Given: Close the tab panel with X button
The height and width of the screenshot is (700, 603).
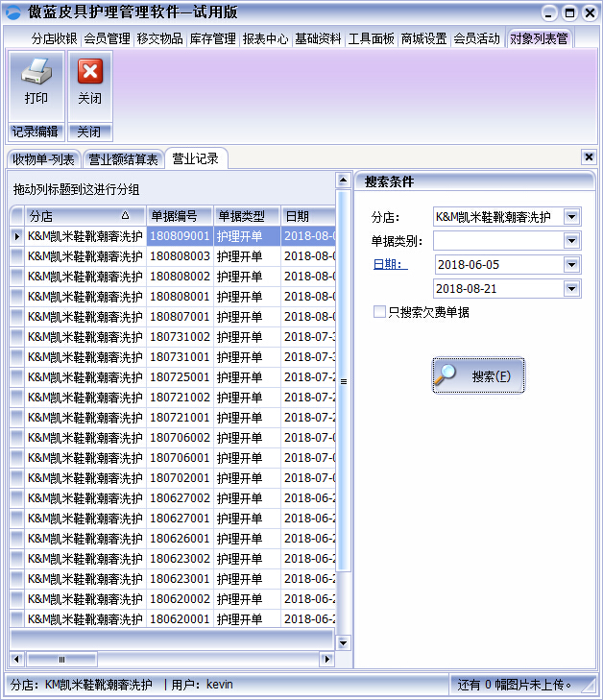Looking at the screenshot, I should coord(589,157).
